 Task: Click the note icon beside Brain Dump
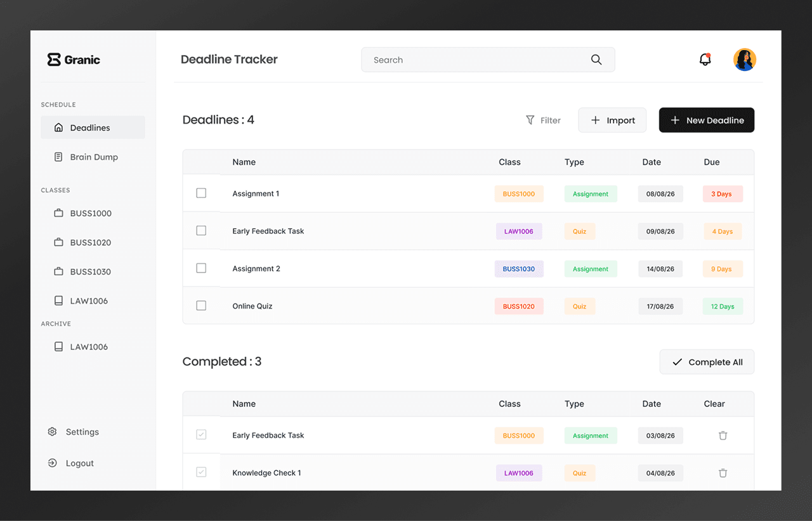58,157
